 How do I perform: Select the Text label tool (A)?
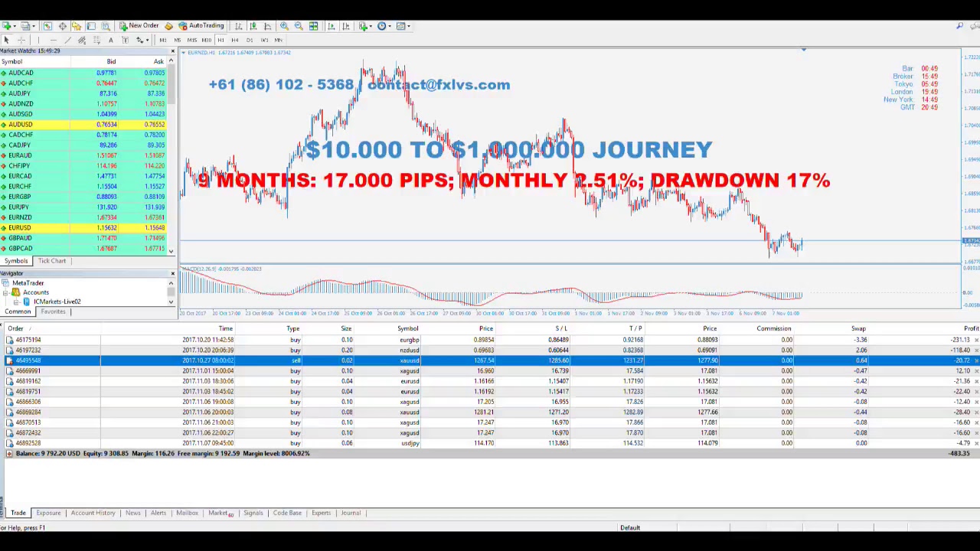111,40
